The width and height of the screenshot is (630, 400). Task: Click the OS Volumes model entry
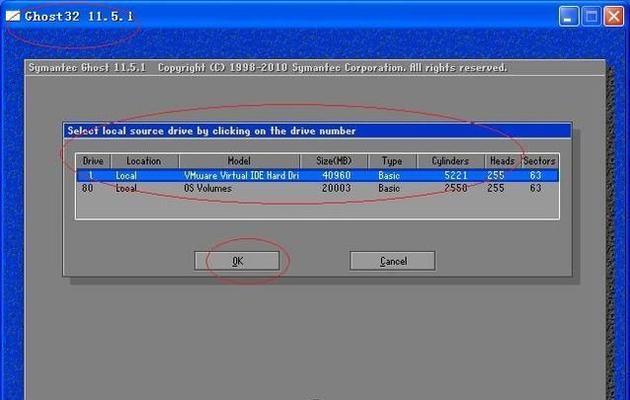coord(208,188)
